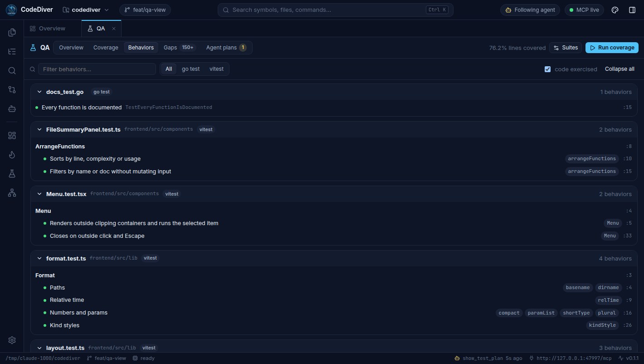Focus the search symbols, files, commands box
The width and height of the screenshot is (644, 364).
[x=335, y=10]
